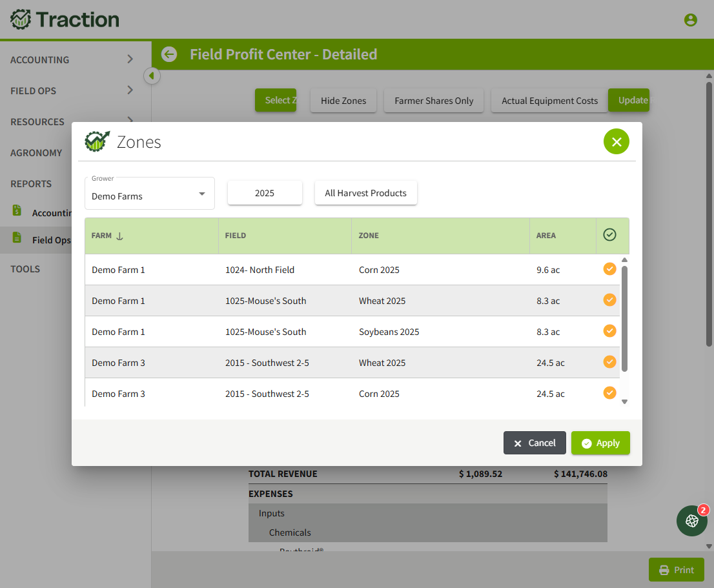Deselect Wheat 2025 Southwest 2-5 zone
This screenshot has width=714, height=588.
pyautogui.click(x=609, y=362)
